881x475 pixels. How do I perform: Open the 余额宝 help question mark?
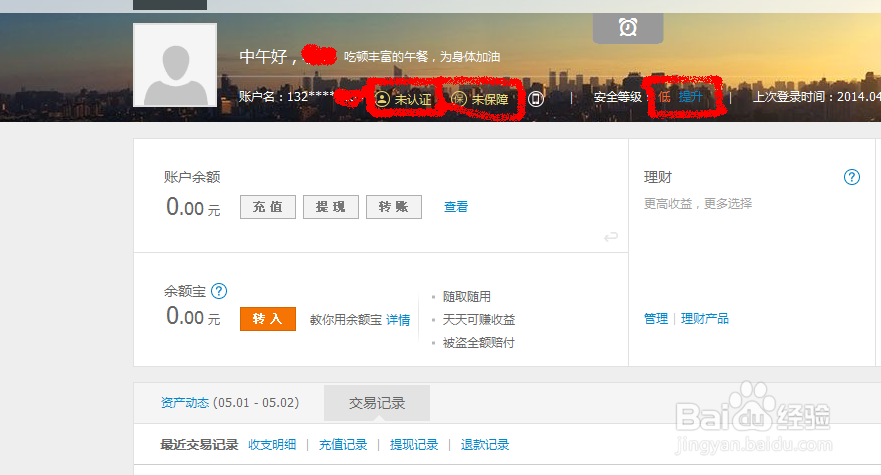click(x=219, y=291)
